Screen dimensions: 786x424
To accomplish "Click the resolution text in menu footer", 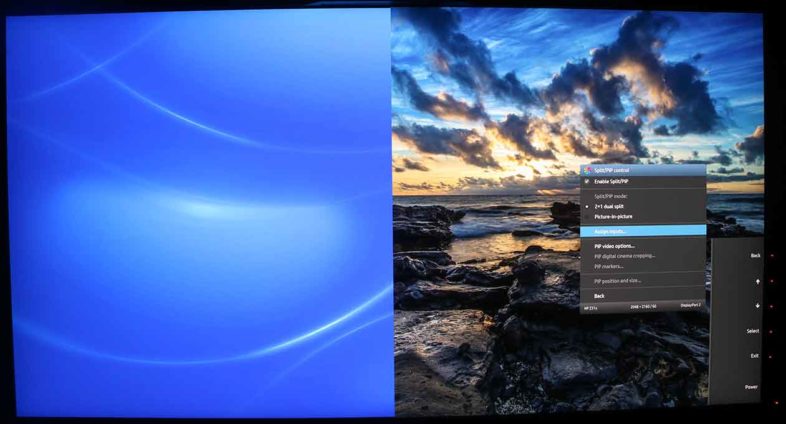I will 644,306.
